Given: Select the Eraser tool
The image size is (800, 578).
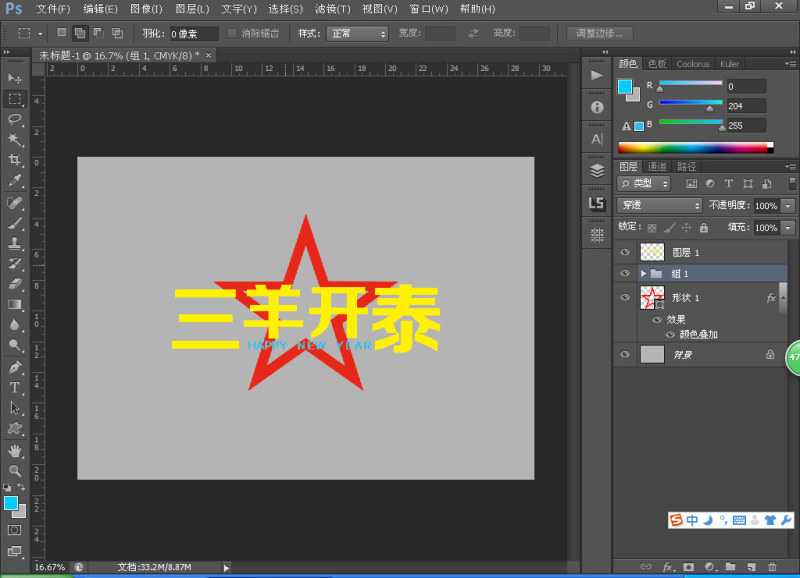Looking at the screenshot, I should (x=15, y=284).
